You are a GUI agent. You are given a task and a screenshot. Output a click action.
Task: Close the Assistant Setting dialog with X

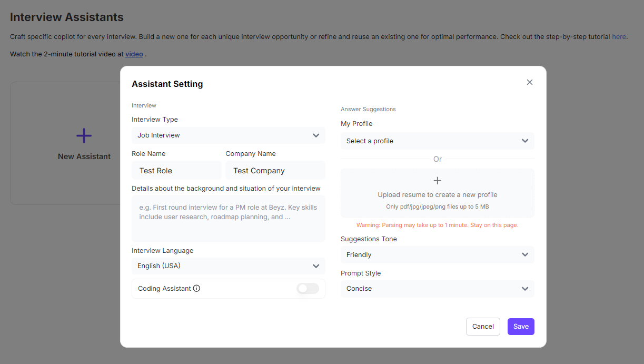[x=530, y=82]
